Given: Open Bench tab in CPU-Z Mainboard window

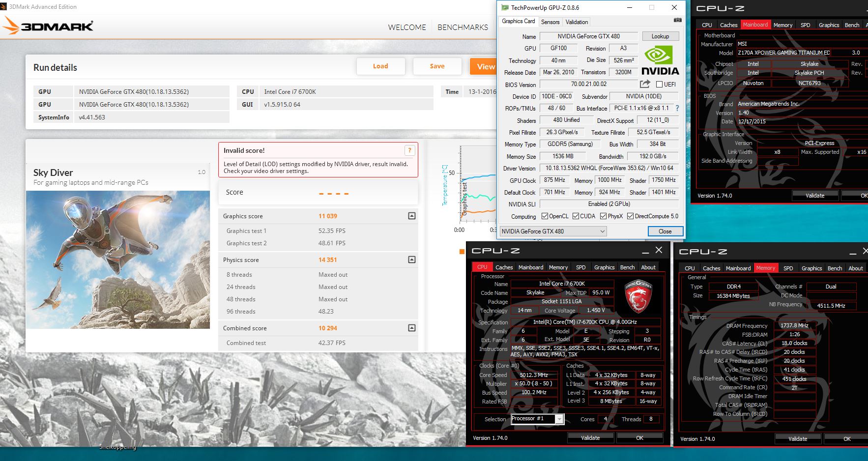Looking at the screenshot, I should click(x=852, y=25).
